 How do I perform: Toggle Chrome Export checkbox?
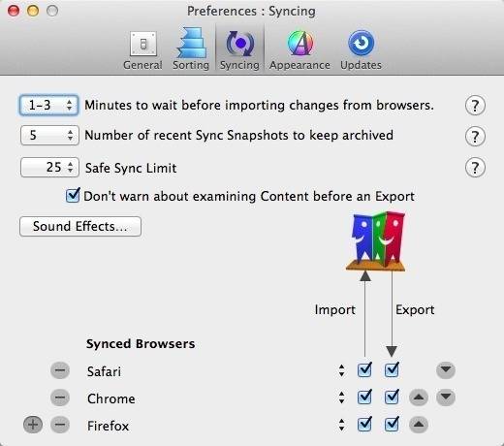coord(392,397)
